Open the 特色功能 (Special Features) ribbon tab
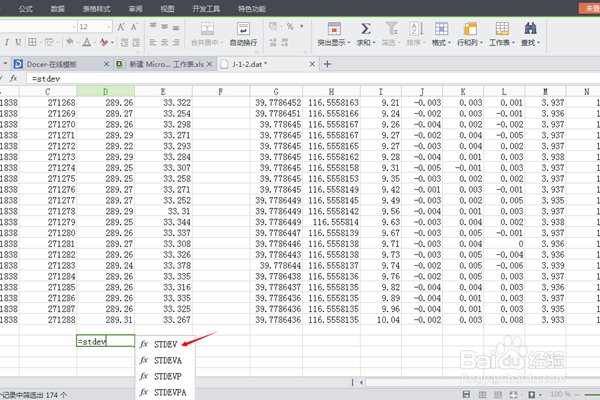 pyautogui.click(x=252, y=9)
